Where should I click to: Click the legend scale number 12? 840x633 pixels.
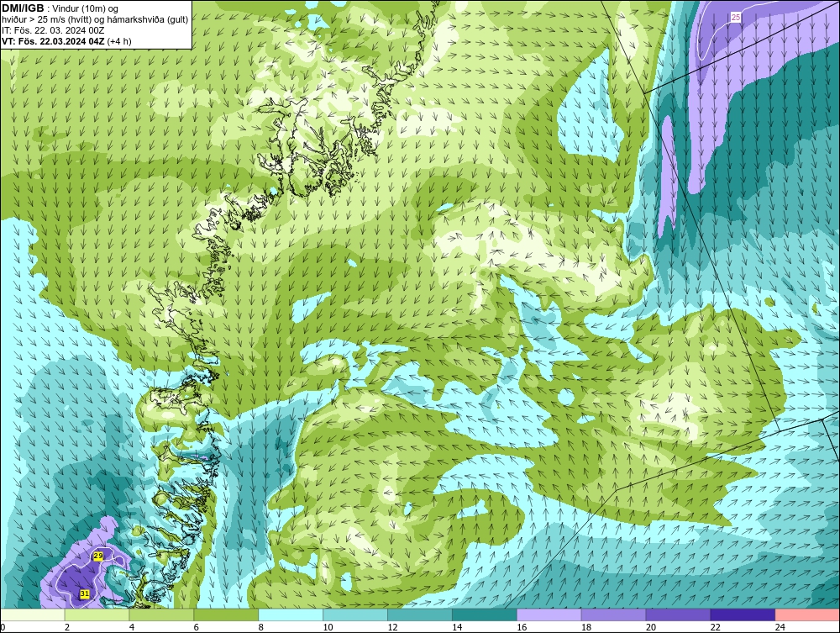[392, 627]
